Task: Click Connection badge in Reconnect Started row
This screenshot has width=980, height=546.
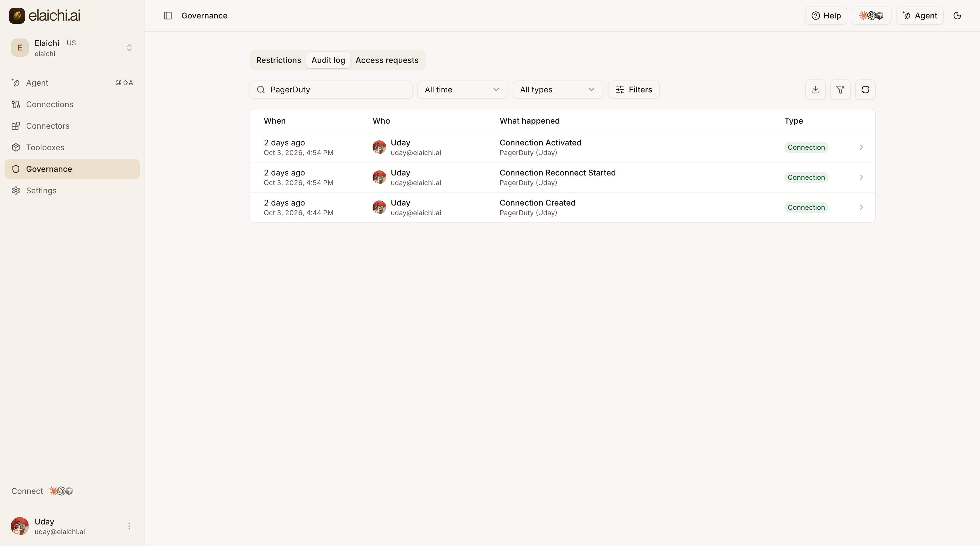Action: coord(806,177)
